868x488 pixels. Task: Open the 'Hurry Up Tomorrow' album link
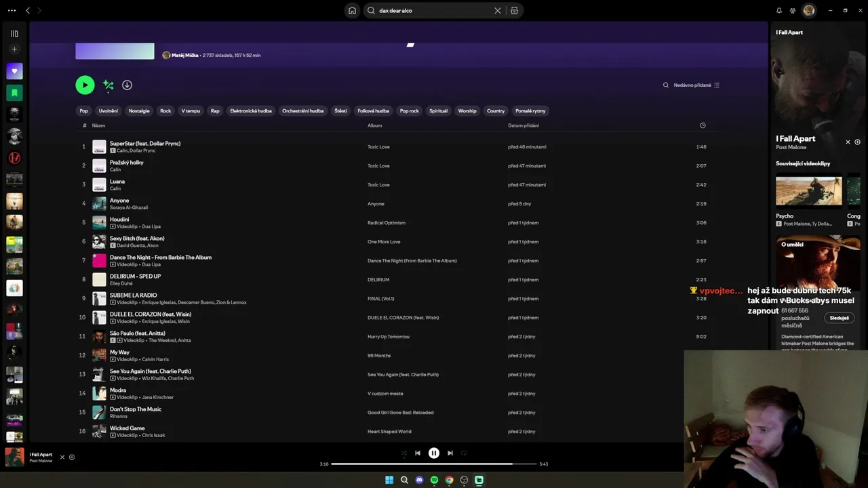tap(389, 337)
